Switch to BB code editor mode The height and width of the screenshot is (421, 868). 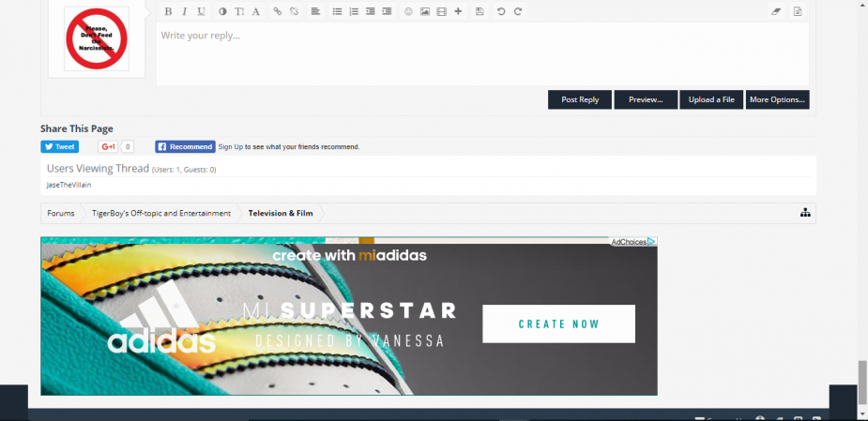[x=798, y=11]
